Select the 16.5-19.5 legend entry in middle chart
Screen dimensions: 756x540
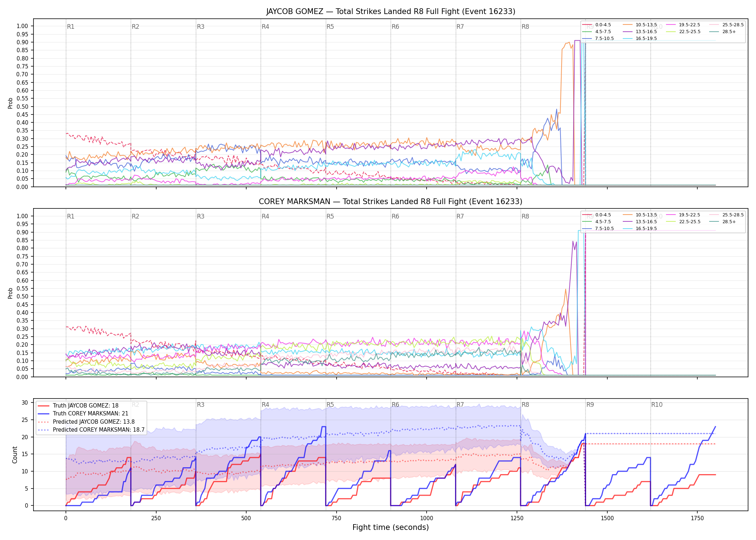pyautogui.click(x=640, y=229)
